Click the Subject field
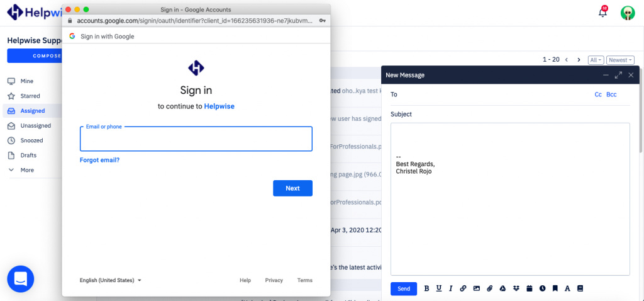This screenshot has height=301, width=644. point(510,115)
